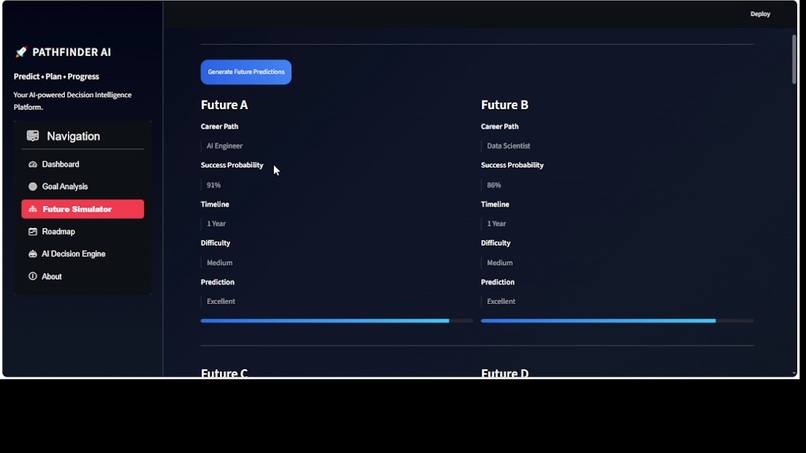Click Future B prediction value Excellent
This screenshot has width=806, height=453.
(501, 301)
